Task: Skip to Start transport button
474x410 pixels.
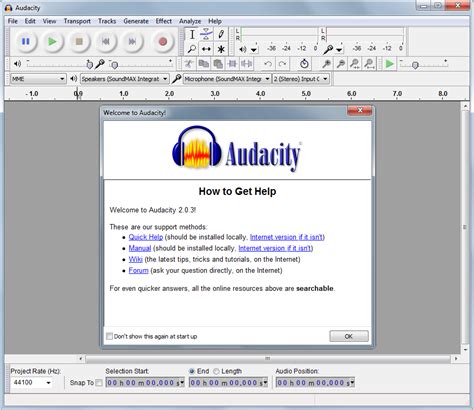Action: 106,42
